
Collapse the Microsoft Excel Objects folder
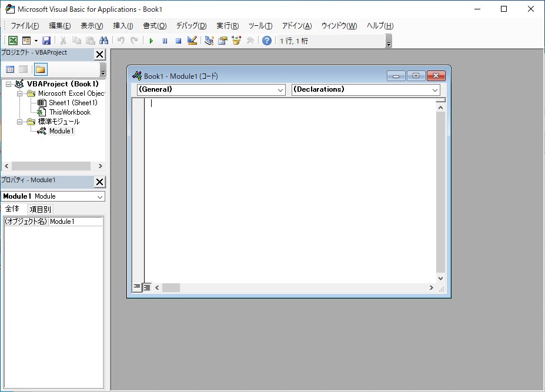tap(18, 93)
